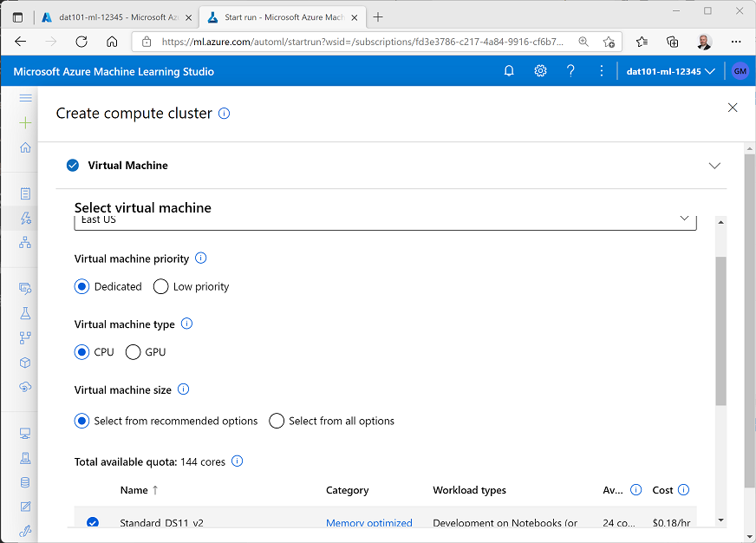The width and height of the screenshot is (756, 543).
Task: Uncheck the Standard_DS11_v2 row checkbox
Action: 93,522
